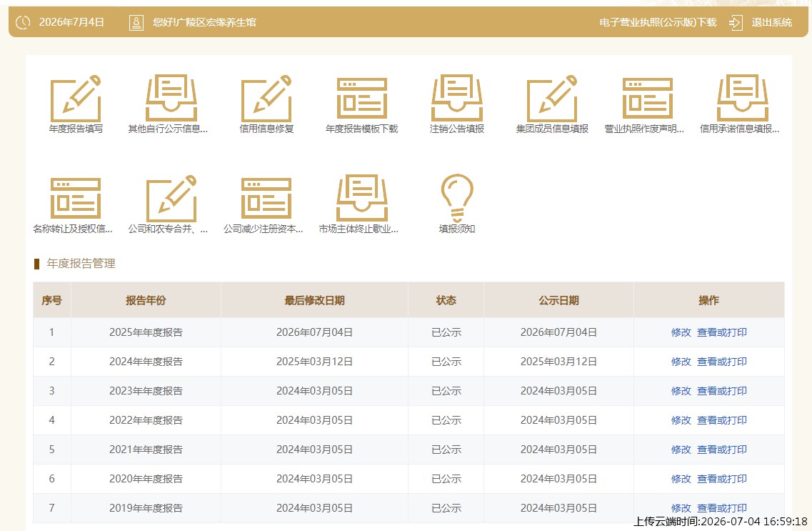The height and width of the screenshot is (531, 812).
Task: Download 电子营业执照(公示版)
Action: 658,22
